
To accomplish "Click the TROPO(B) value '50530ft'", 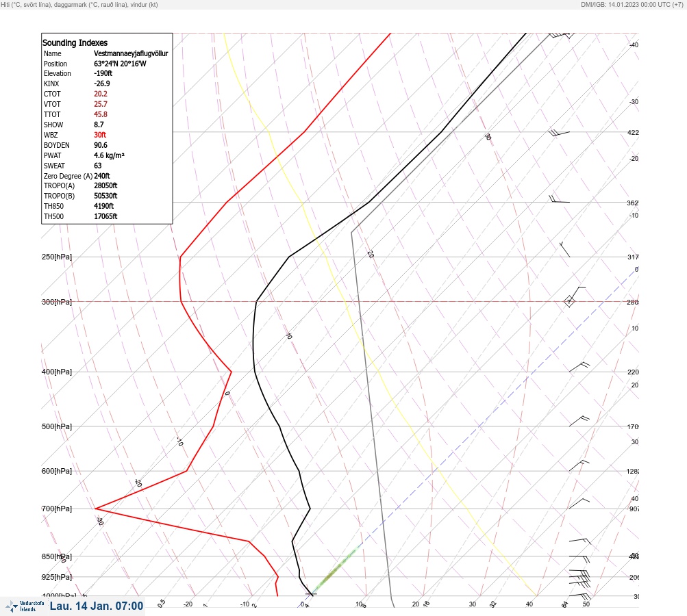I will point(105,196).
